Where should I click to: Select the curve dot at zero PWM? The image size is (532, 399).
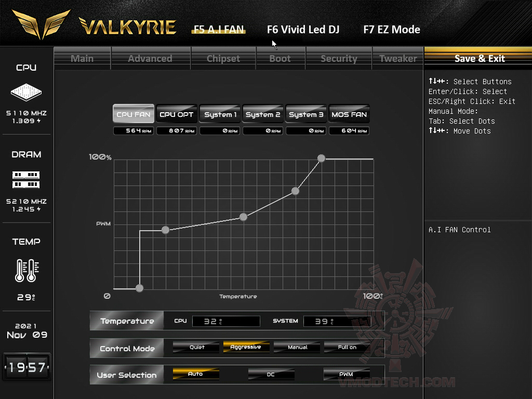click(139, 288)
